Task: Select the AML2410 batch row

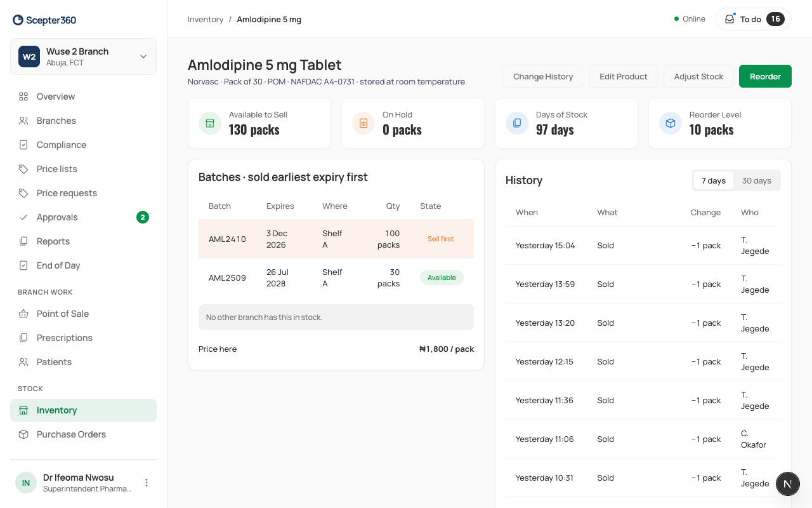Action: click(336, 239)
